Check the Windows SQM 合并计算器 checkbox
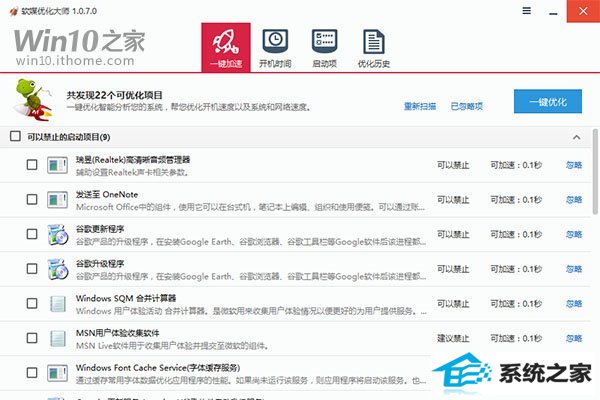 [x=32, y=304]
